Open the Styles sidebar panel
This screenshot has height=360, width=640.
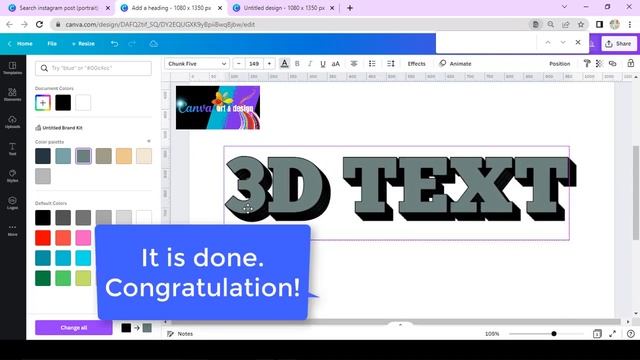click(x=12, y=176)
